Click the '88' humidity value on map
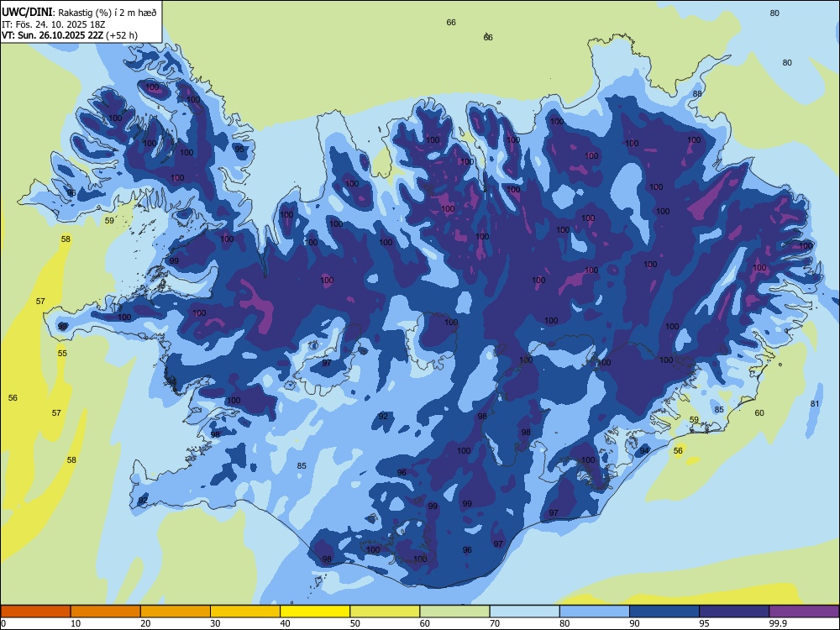Screen dimensions: 840x630 [x=697, y=93]
